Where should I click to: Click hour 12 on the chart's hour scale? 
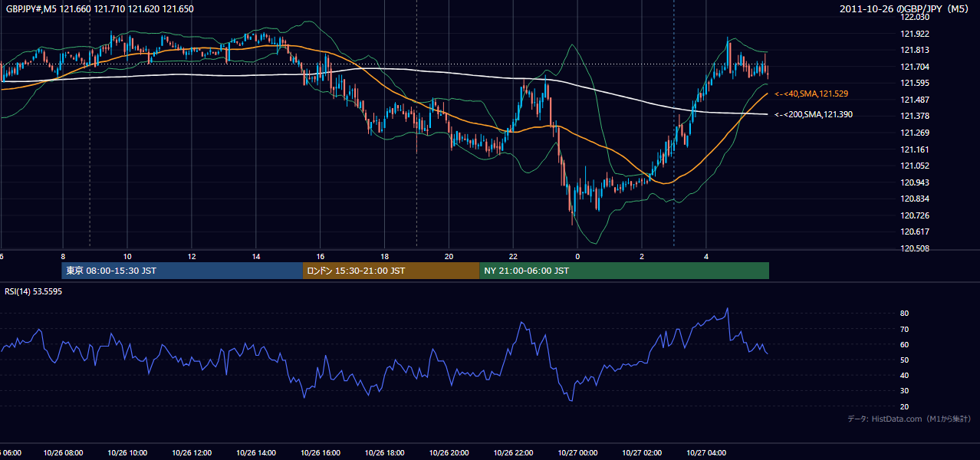192,256
